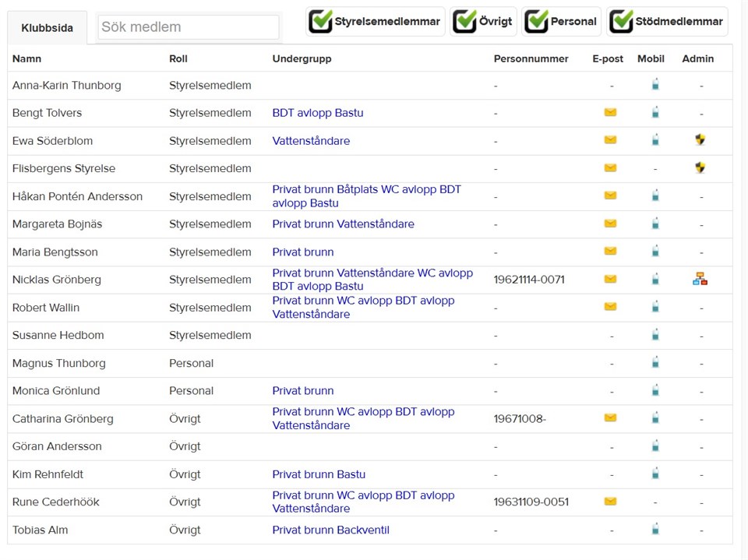Open Privat brunn Backventil link for Tobias Alm
The height and width of the screenshot is (560, 748).
(x=330, y=530)
